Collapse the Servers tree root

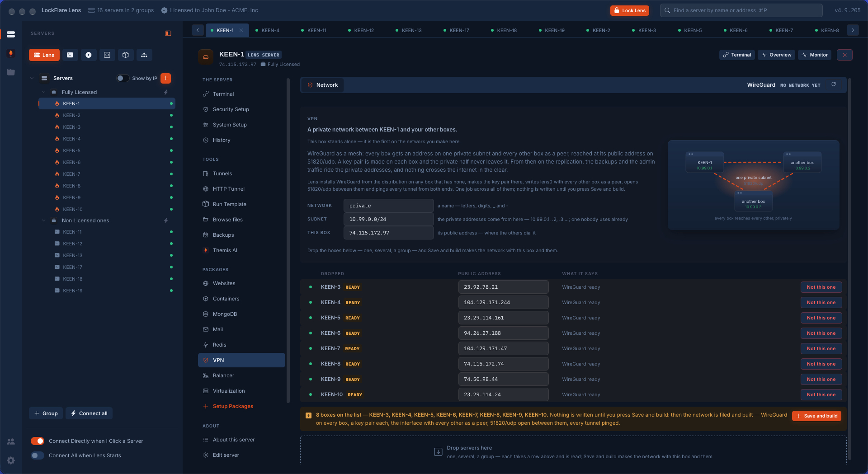pyautogui.click(x=32, y=78)
